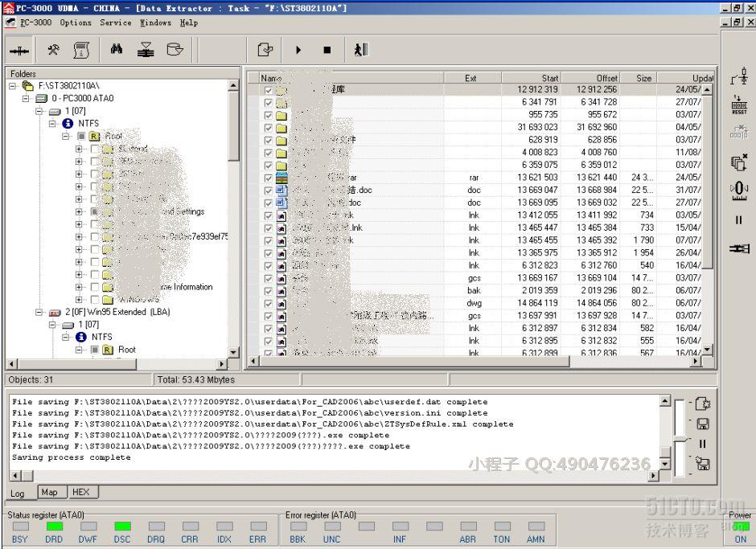Click the running man exit icon

[361, 49]
